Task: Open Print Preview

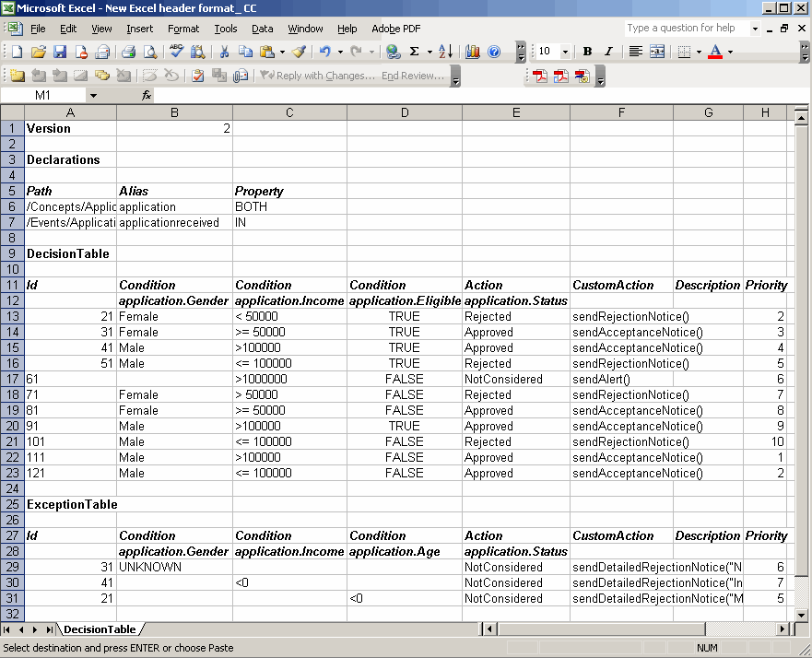Action: coord(152,52)
